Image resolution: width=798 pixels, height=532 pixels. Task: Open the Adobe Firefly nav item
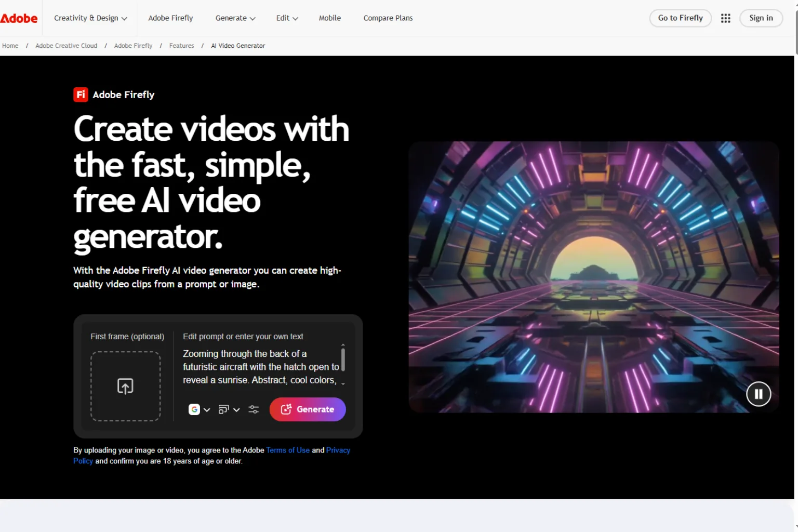(x=170, y=18)
